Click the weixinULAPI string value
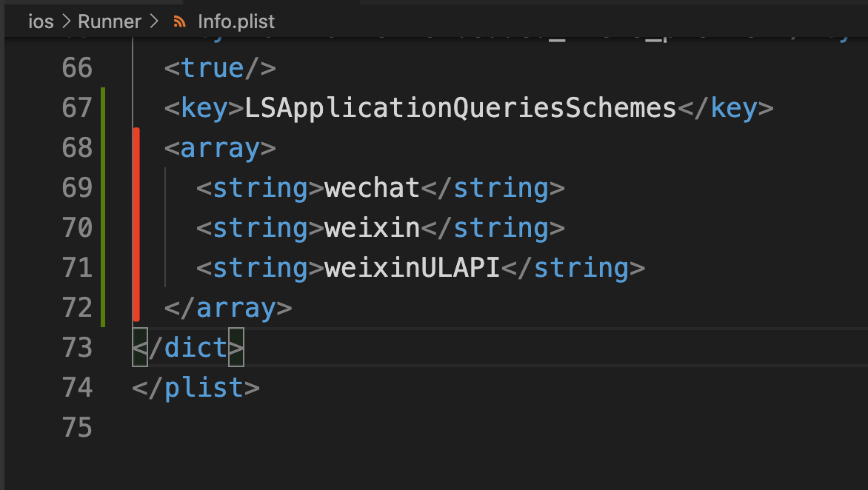The width and height of the screenshot is (868, 490). (413, 268)
